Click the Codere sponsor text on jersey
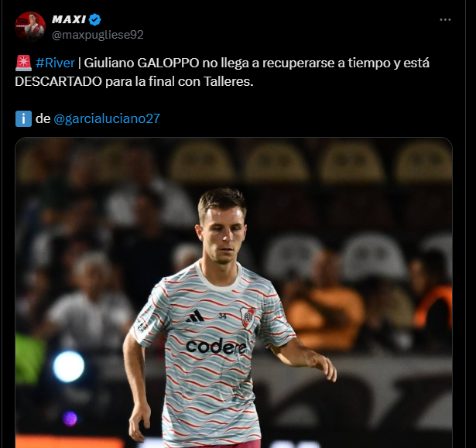Image resolution: width=476 pixels, height=448 pixels. click(x=216, y=346)
